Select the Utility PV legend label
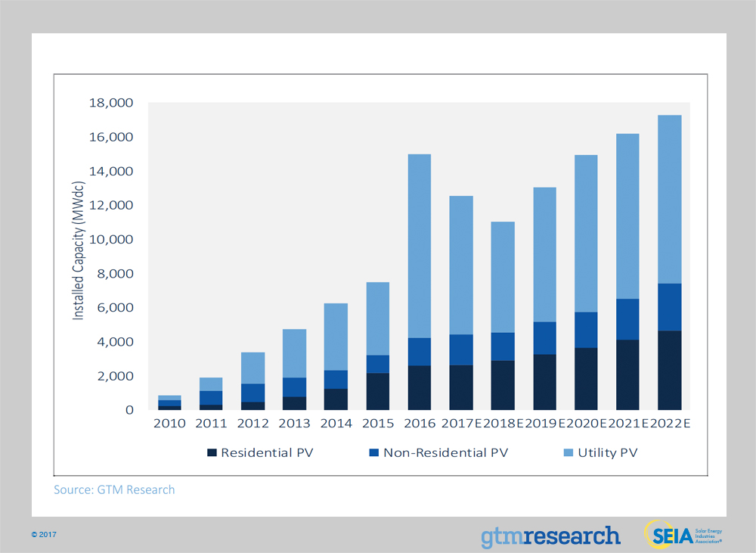The height and width of the screenshot is (553, 756). 607,453
